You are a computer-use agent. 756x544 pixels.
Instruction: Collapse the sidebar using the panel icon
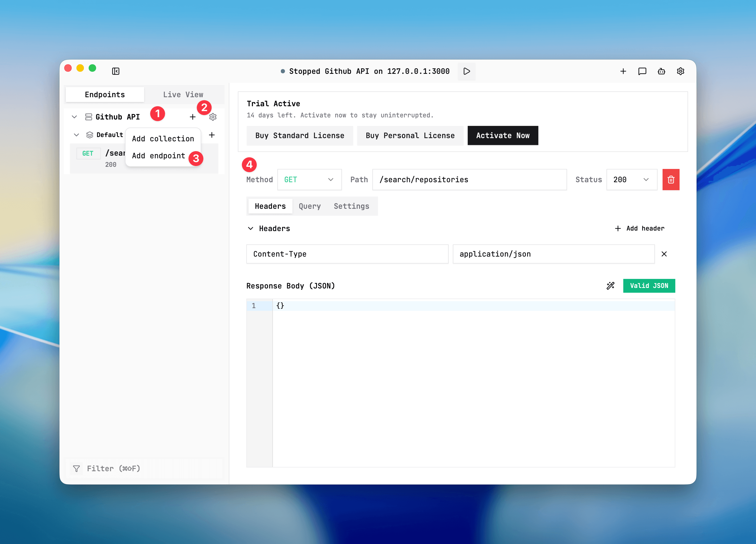coord(116,71)
